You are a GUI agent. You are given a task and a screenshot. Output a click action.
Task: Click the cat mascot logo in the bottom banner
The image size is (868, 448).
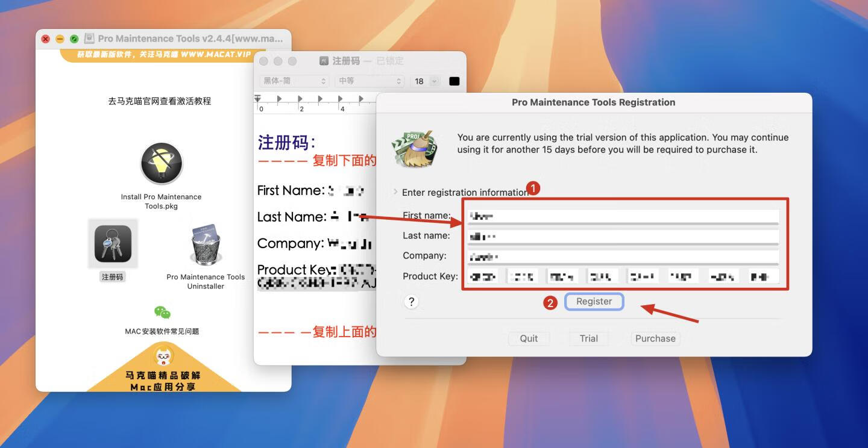(x=163, y=356)
